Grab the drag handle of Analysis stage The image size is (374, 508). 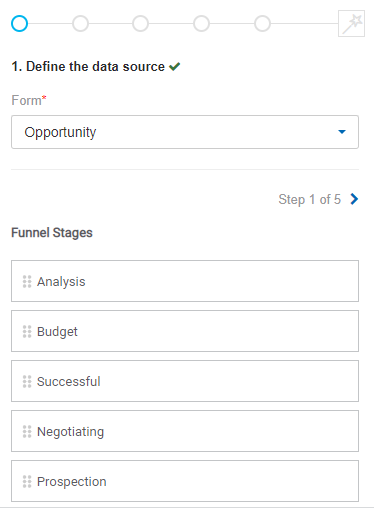27,282
